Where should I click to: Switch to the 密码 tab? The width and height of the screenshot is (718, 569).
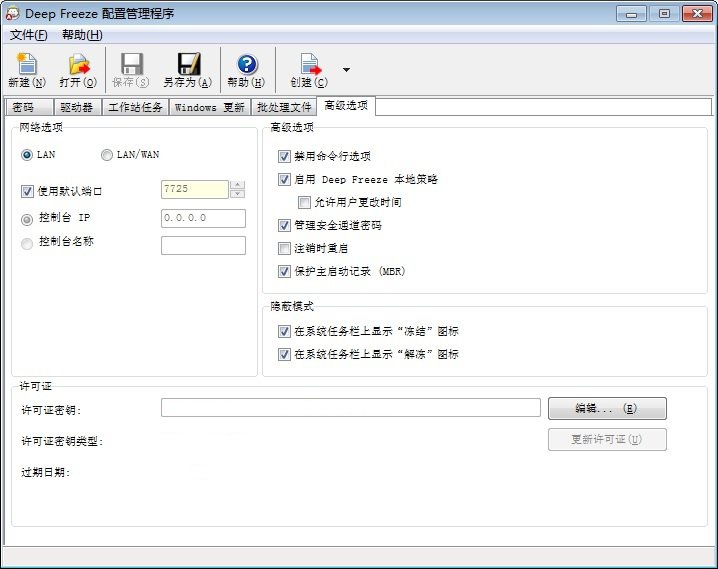[29, 107]
